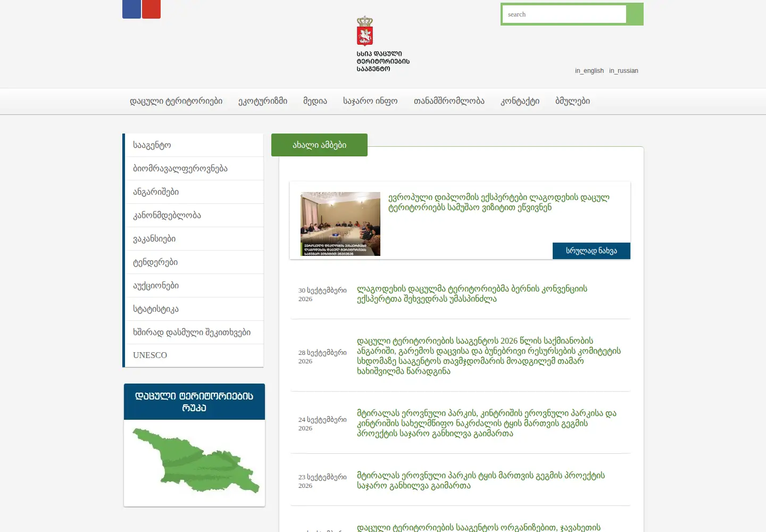Open the featured news meeting photo thumbnail
The image size is (766, 532).
click(340, 224)
